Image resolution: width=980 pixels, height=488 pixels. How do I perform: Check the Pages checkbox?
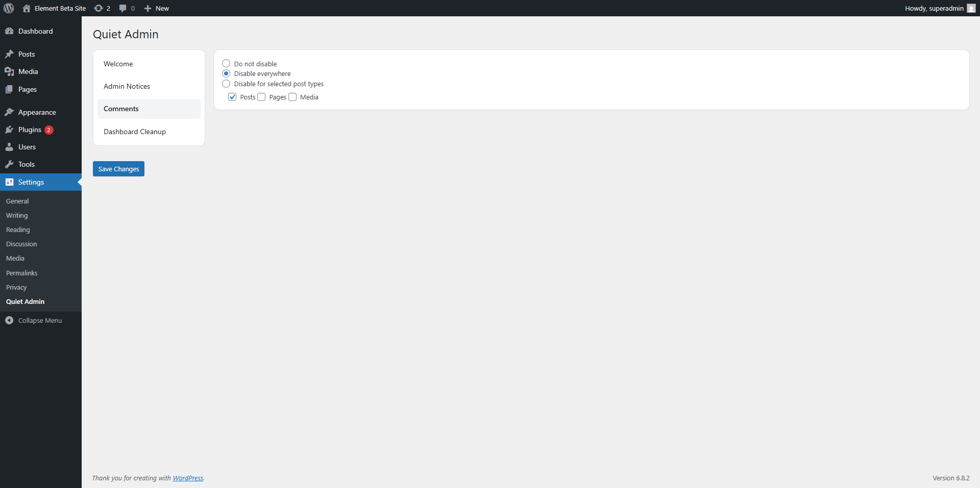[261, 97]
